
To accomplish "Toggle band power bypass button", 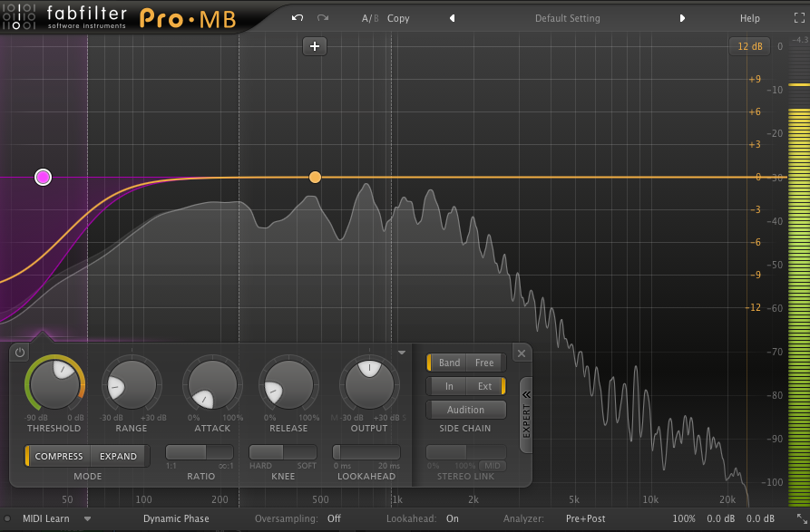I will (x=20, y=353).
